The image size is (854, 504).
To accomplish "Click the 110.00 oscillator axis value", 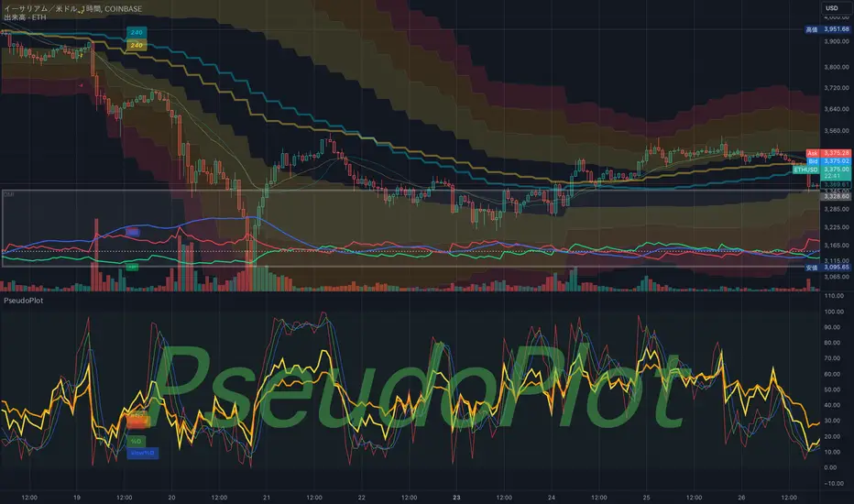I will pyautogui.click(x=834, y=296).
